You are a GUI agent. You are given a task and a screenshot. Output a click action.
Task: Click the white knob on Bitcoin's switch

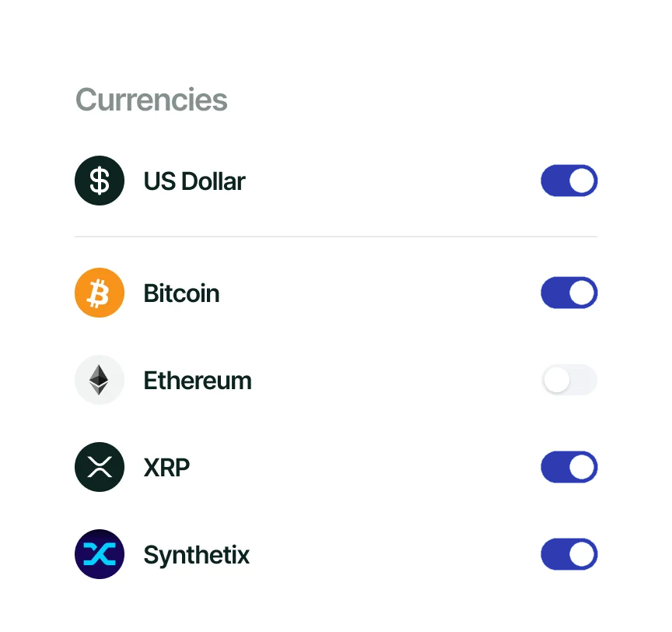pyautogui.click(x=583, y=293)
